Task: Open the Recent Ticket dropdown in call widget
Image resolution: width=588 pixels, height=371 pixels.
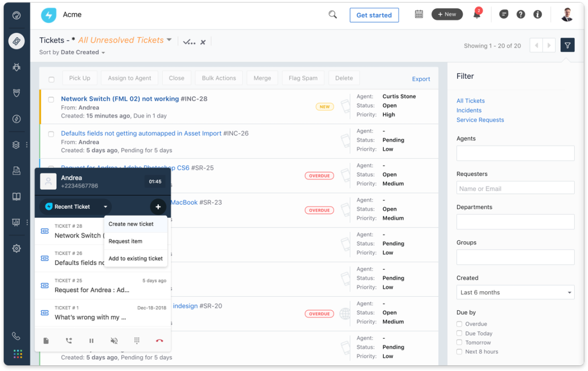Action: point(75,207)
